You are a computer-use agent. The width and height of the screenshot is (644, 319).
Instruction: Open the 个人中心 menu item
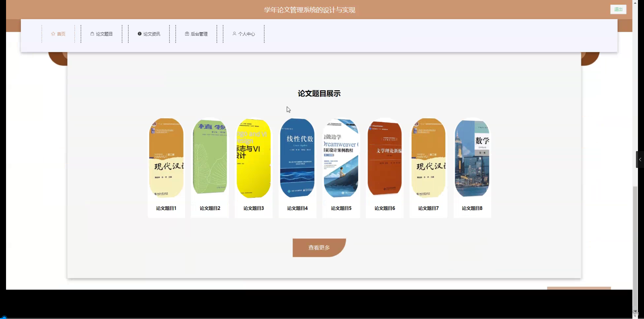pyautogui.click(x=244, y=34)
